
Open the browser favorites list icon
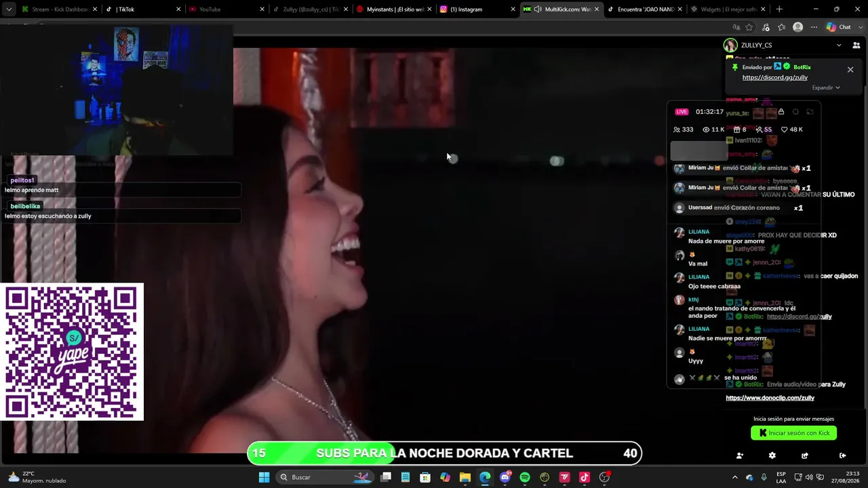(782, 27)
